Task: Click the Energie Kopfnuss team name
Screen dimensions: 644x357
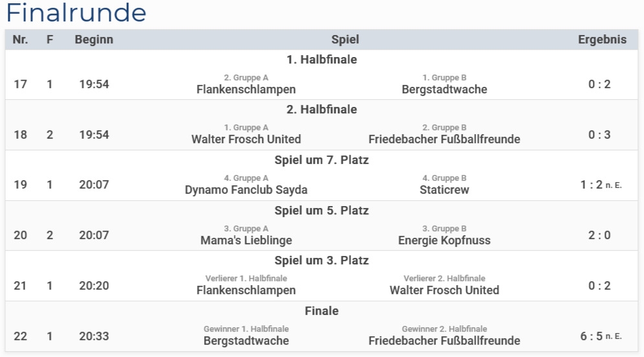Action: point(444,240)
